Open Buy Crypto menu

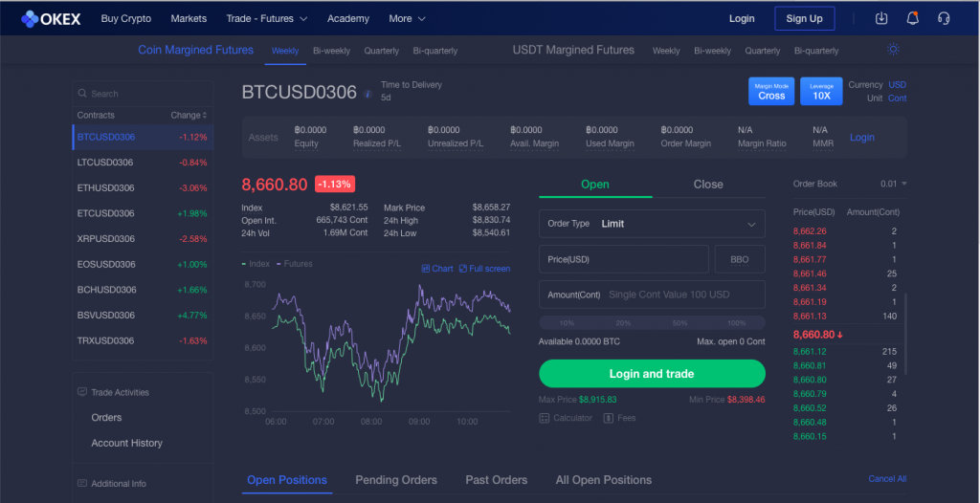(x=126, y=19)
